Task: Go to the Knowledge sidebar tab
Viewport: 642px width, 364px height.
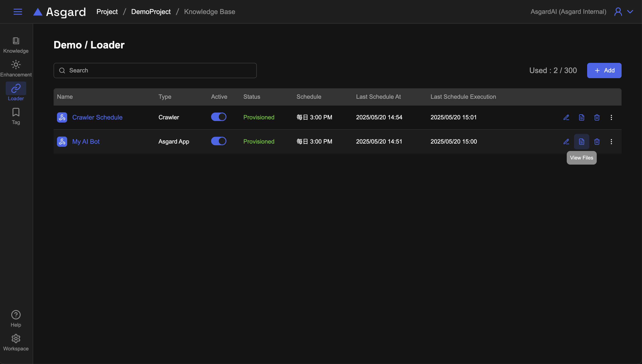Action: click(x=16, y=45)
